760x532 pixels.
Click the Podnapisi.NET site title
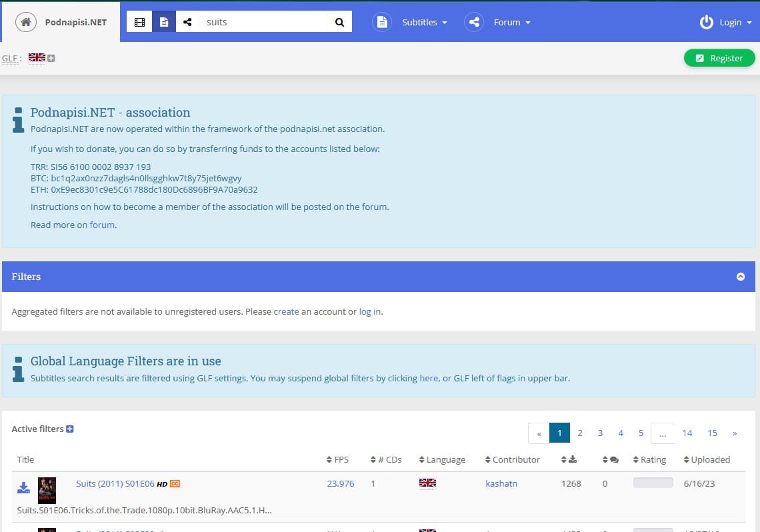pos(75,22)
